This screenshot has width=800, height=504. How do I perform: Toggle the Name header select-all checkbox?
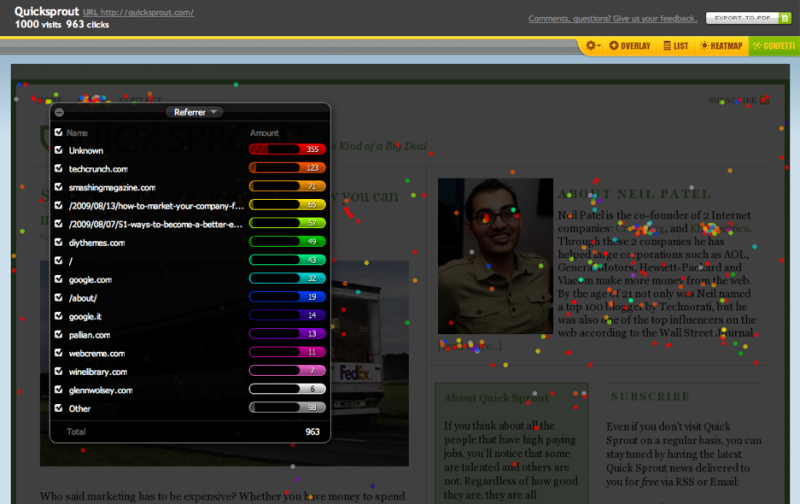[59, 133]
